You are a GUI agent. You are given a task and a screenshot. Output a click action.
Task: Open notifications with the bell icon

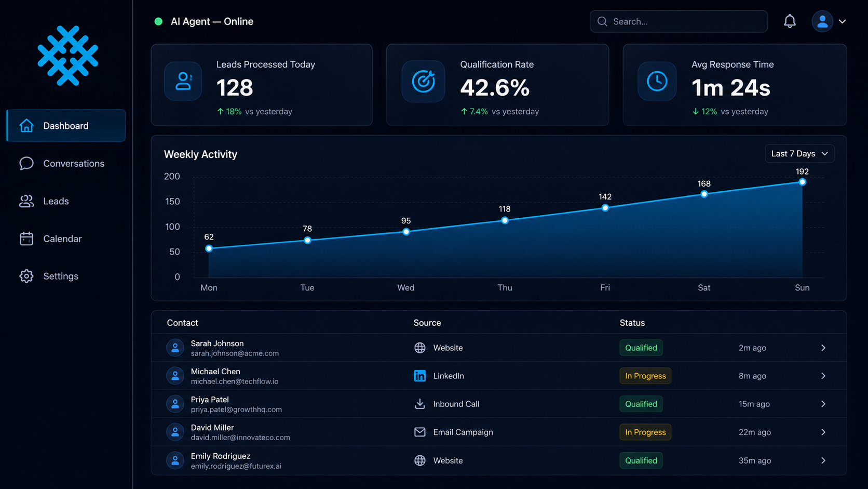(790, 21)
